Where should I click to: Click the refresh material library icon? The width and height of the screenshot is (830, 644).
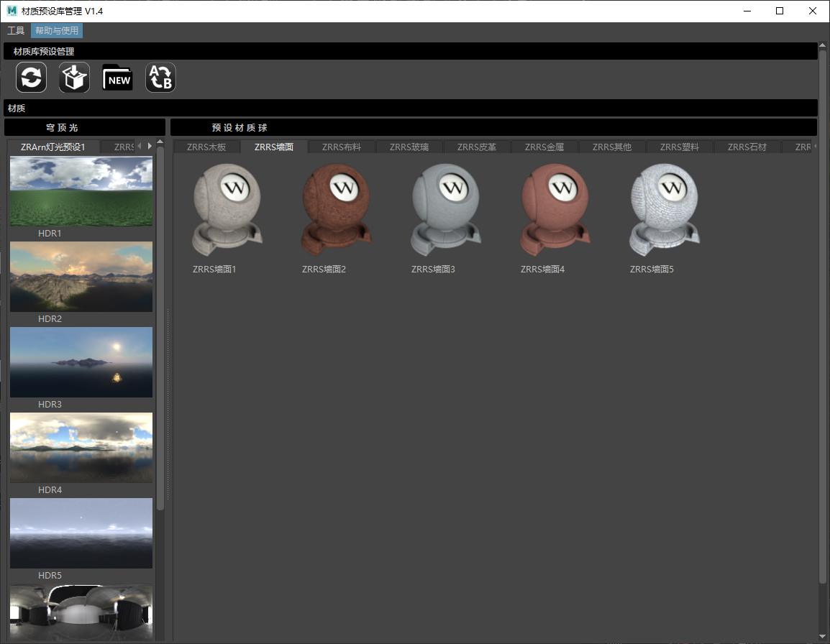pyautogui.click(x=32, y=78)
